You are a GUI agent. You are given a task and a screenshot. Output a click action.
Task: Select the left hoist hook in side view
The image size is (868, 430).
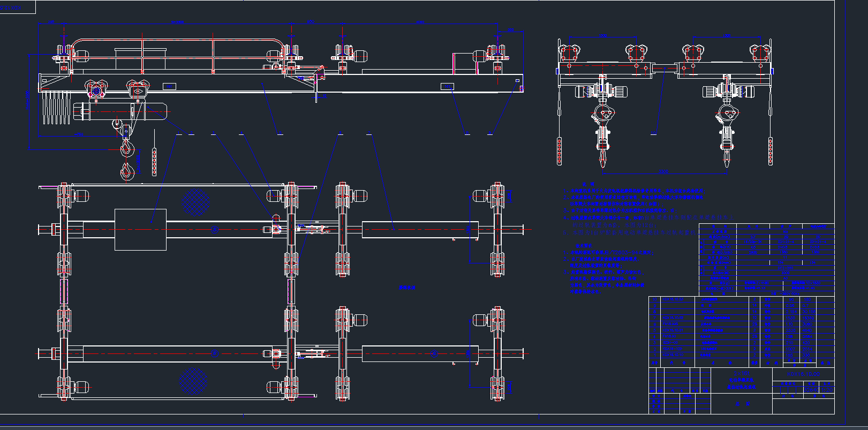(x=602, y=155)
